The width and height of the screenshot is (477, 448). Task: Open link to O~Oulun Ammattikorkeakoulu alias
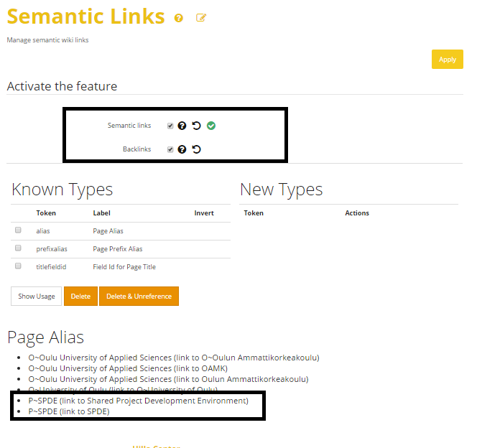pyautogui.click(x=174, y=358)
